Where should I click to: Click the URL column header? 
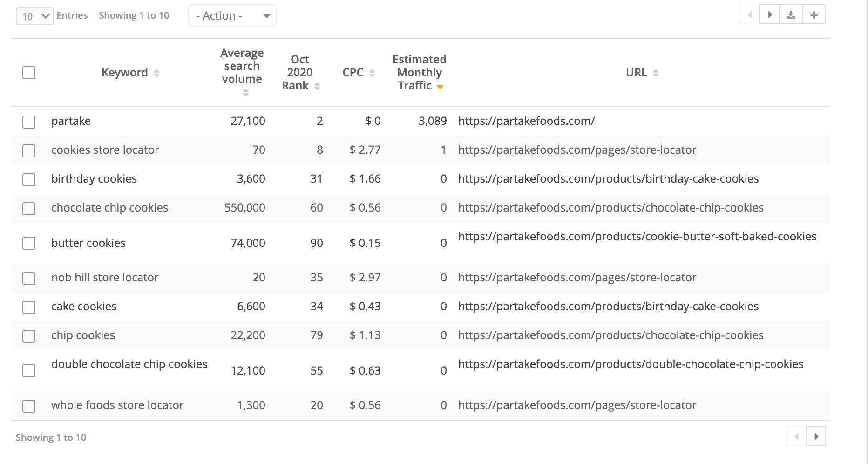(637, 73)
